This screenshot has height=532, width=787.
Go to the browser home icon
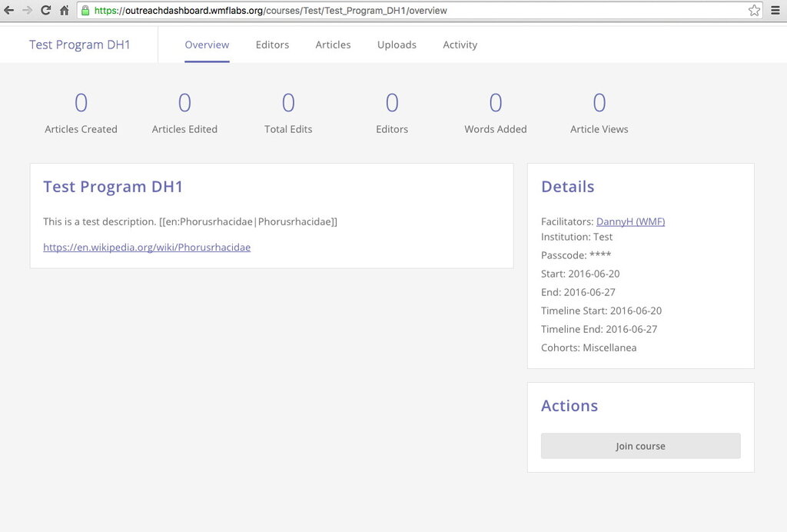click(x=65, y=11)
